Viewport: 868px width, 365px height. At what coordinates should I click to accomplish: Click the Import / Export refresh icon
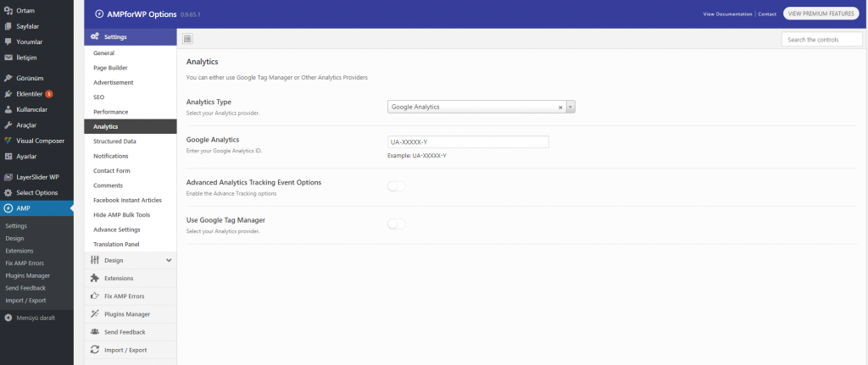(x=94, y=350)
